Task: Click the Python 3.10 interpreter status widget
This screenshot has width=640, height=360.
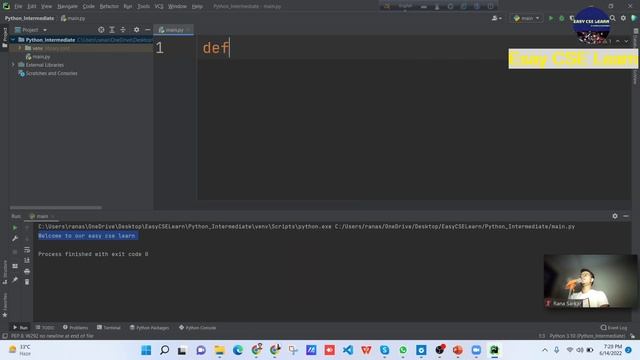Action: (x=587, y=336)
